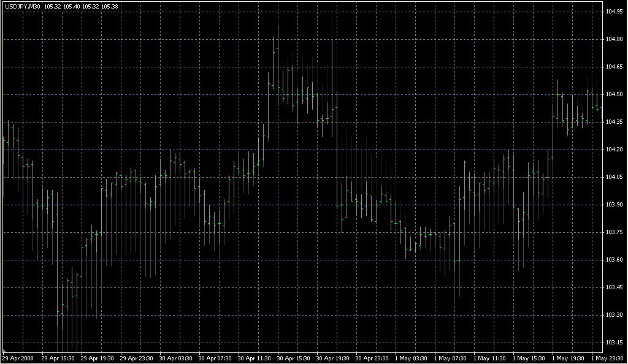Click the 1 May 19:30 time label
Image resolution: width=628 pixels, height=364 pixels.
(567, 358)
